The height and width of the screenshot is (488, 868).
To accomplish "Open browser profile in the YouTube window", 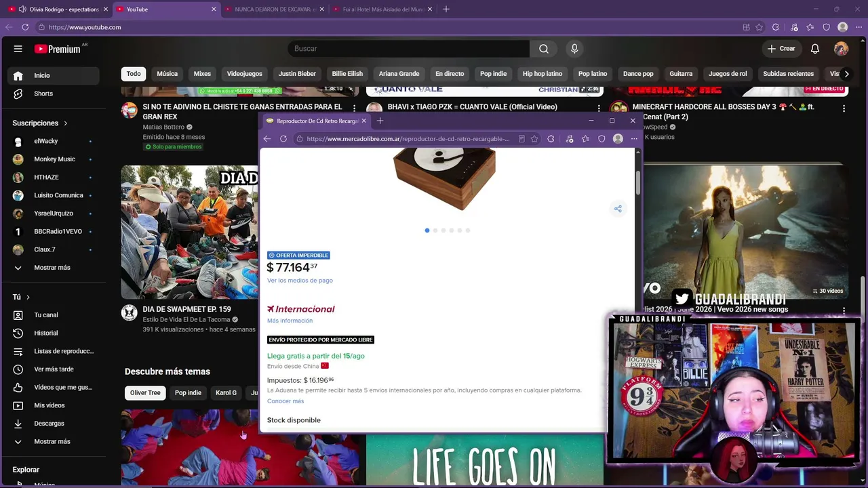I will pyautogui.click(x=843, y=27).
